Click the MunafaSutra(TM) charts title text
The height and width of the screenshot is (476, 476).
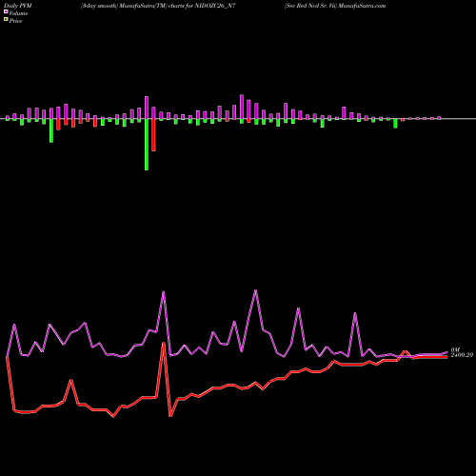[158, 6]
